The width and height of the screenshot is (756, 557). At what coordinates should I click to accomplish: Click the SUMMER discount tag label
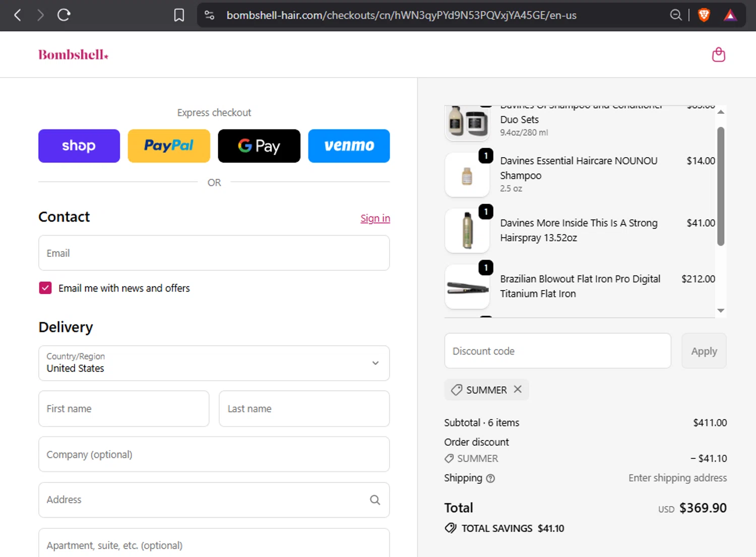(x=486, y=390)
